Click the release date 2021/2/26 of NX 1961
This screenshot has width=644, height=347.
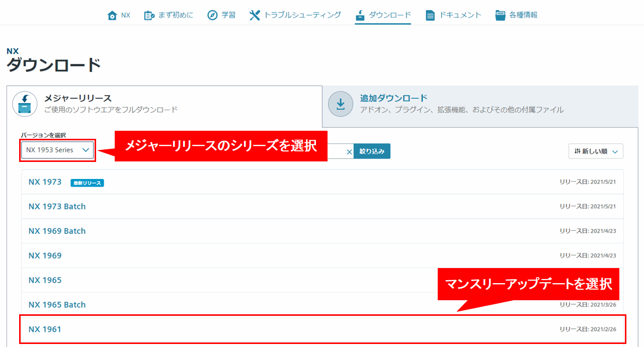[588, 329]
